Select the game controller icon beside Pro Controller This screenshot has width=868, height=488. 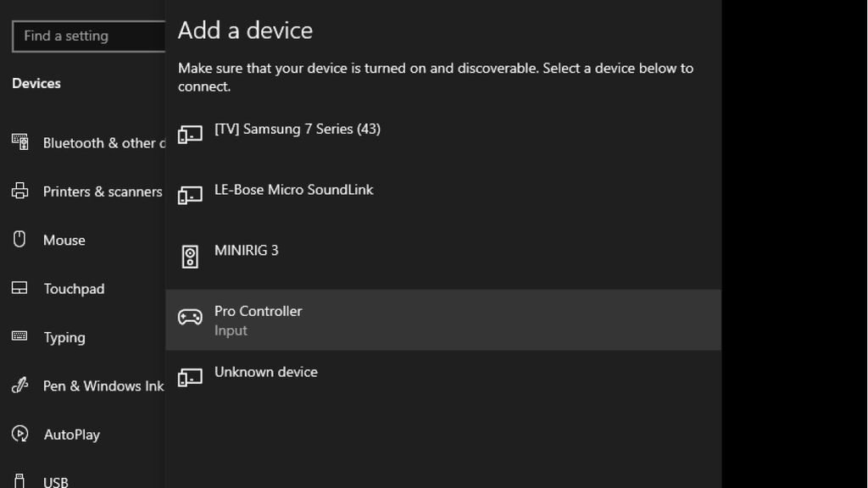tap(188, 317)
